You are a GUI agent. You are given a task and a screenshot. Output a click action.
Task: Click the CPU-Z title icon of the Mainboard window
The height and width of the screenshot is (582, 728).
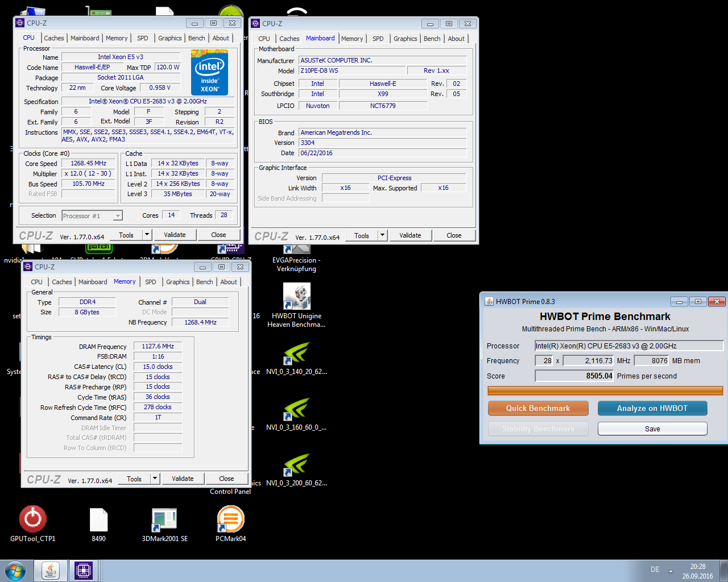255,23
